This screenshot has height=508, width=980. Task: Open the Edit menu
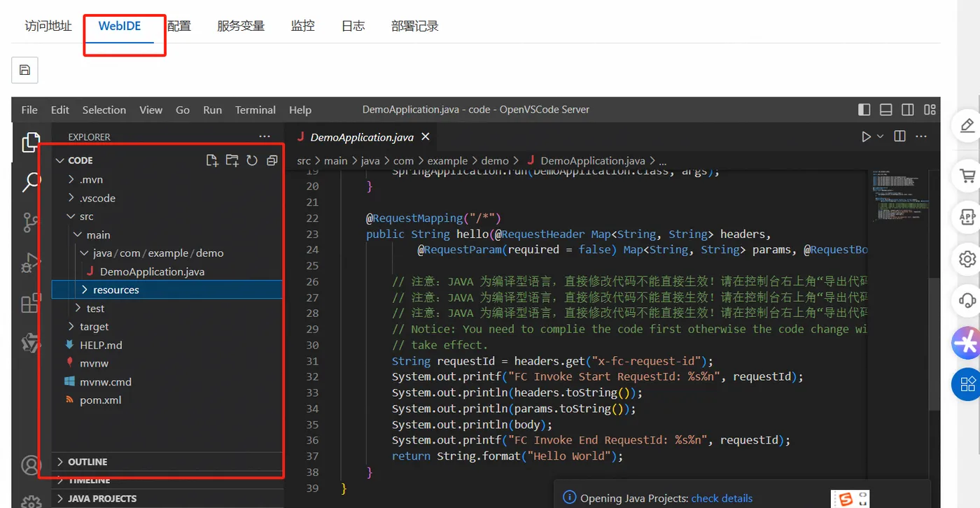tap(60, 110)
